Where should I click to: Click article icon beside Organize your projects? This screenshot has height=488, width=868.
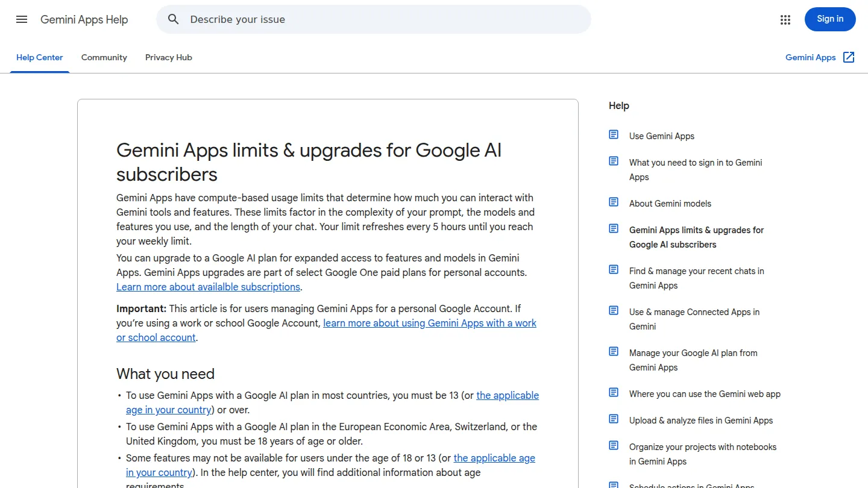pos(614,445)
